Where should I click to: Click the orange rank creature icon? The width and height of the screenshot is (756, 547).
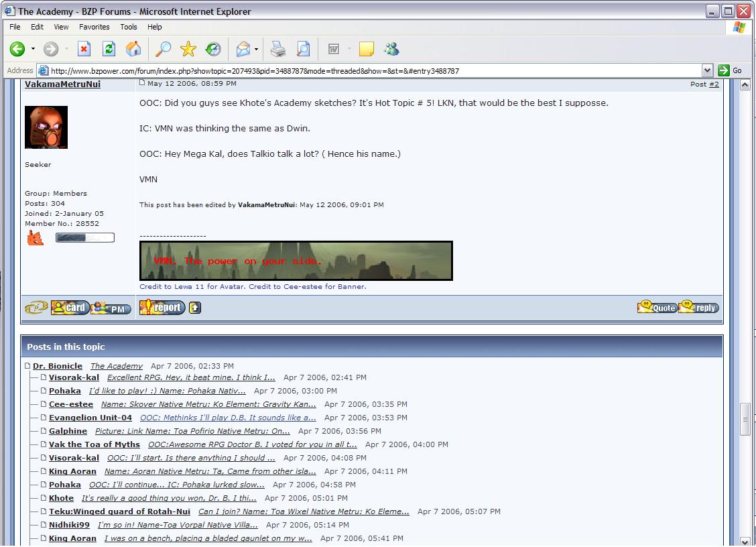tap(36, 238)
